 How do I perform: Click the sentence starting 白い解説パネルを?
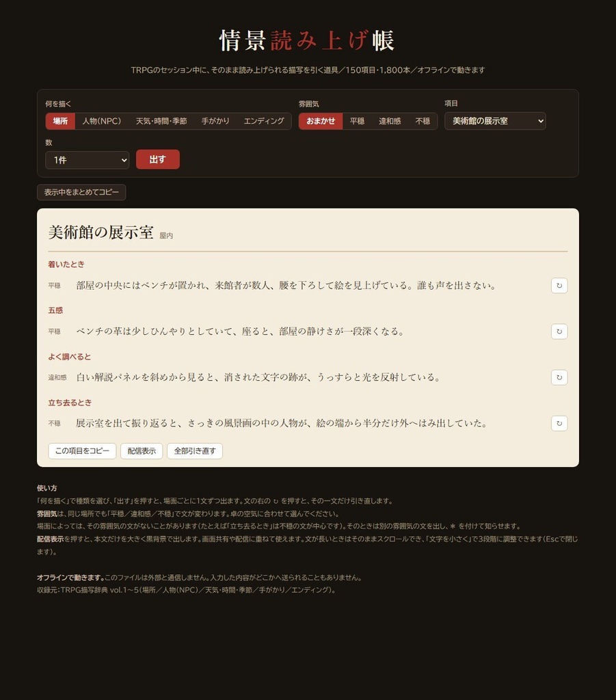click(258, 377)
